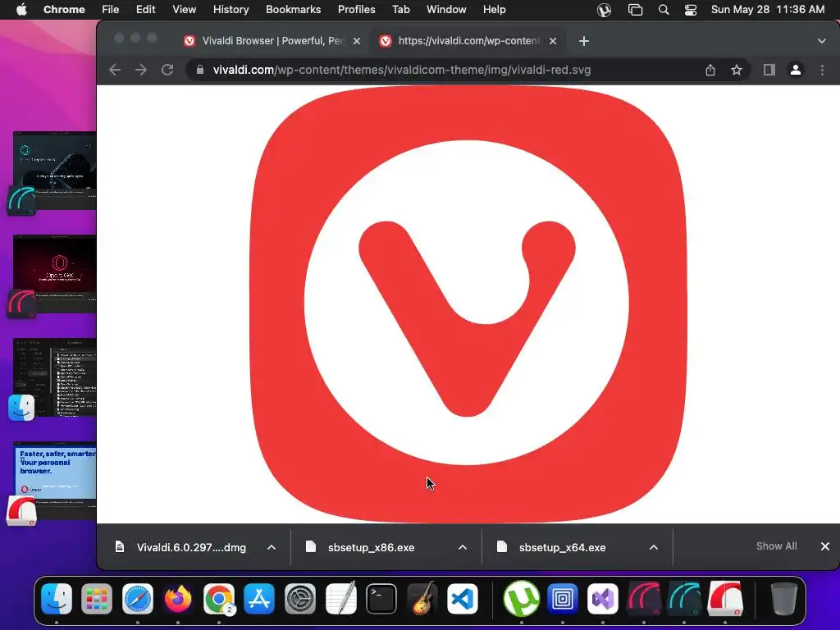Close the Vivaldi Browser tab
The image size is (840, 630).
tap(357, 41)
